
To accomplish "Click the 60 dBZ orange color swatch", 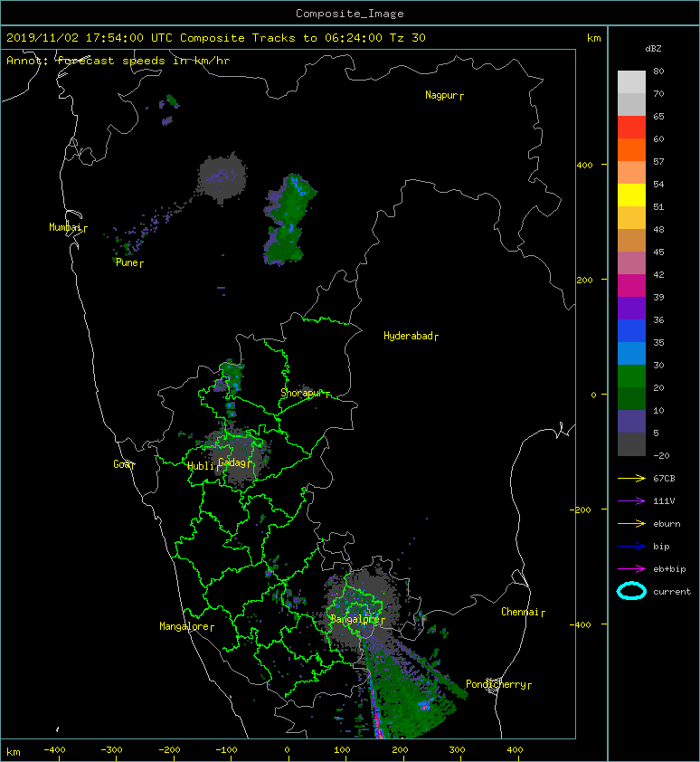I will pos(631,149).
